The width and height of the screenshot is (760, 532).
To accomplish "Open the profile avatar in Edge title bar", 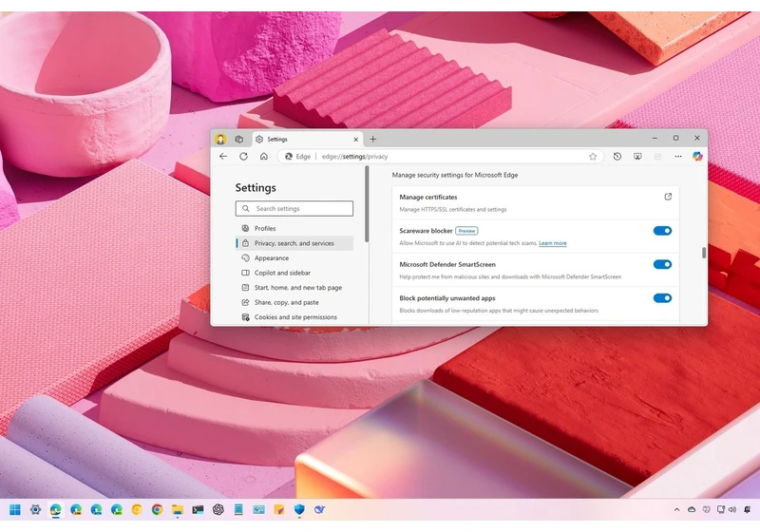I will [x=220, y=139].
